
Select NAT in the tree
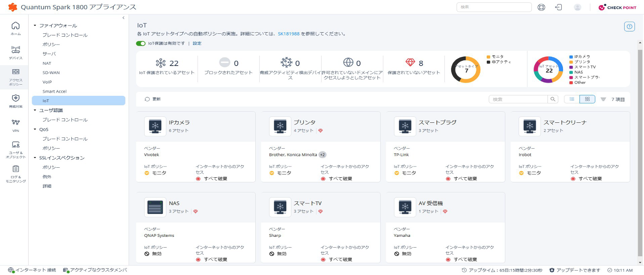(47, 63)
